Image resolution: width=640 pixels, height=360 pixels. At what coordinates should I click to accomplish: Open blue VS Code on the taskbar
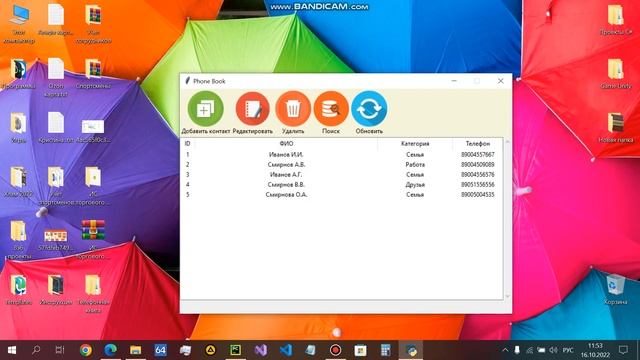click(x=286, y=350)
